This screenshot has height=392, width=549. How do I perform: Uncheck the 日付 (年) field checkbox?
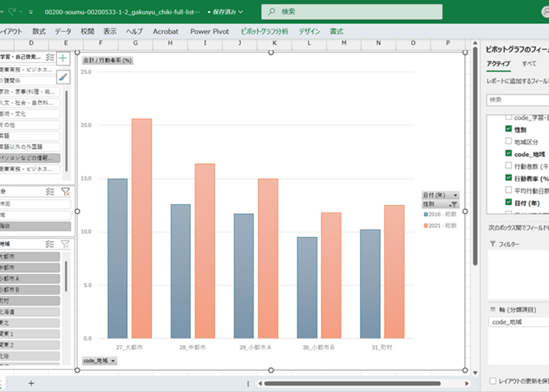click(x=509, y=203)
